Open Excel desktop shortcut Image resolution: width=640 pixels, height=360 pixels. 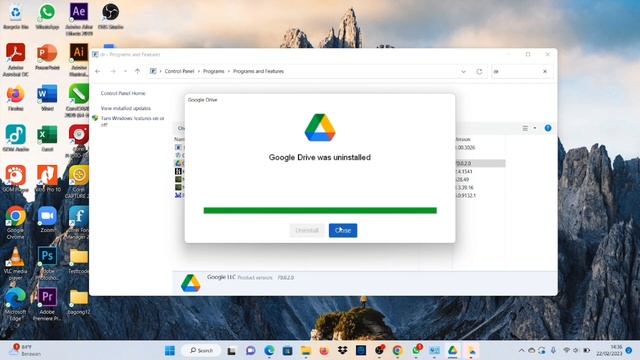tap(47, 139)
